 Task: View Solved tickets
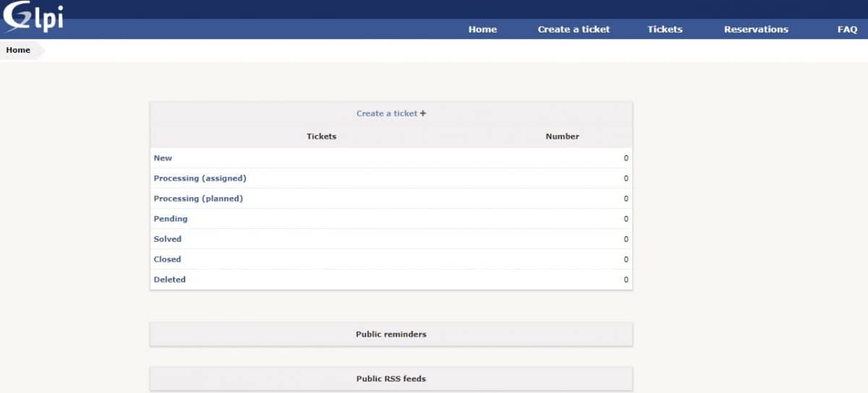(x=167, y=239)
